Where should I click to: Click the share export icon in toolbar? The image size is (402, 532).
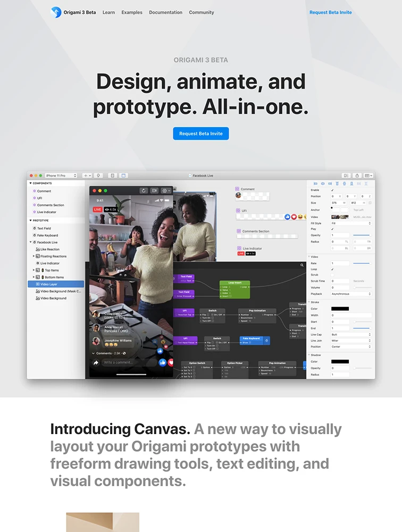[357, 176]
